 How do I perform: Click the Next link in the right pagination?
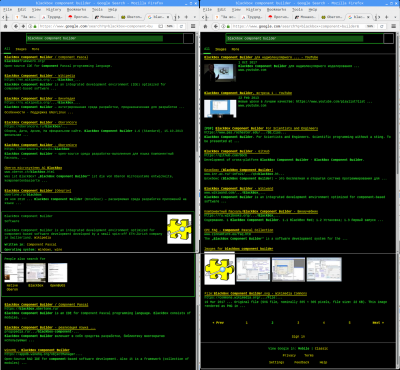tap(378, 323)
